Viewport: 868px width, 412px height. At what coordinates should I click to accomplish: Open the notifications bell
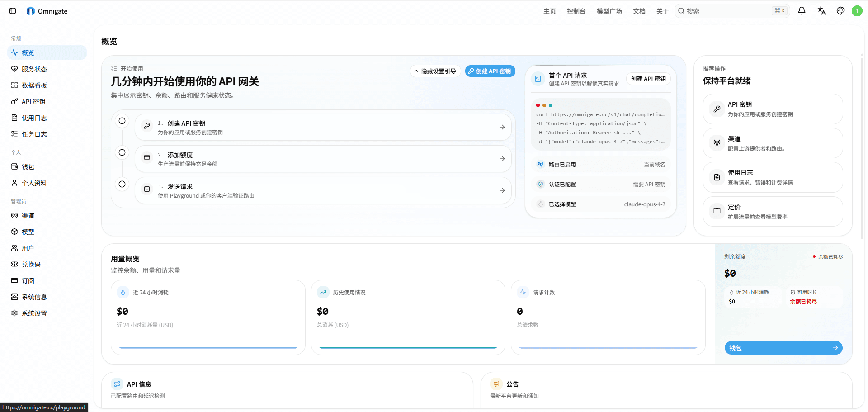pos(802,11)
